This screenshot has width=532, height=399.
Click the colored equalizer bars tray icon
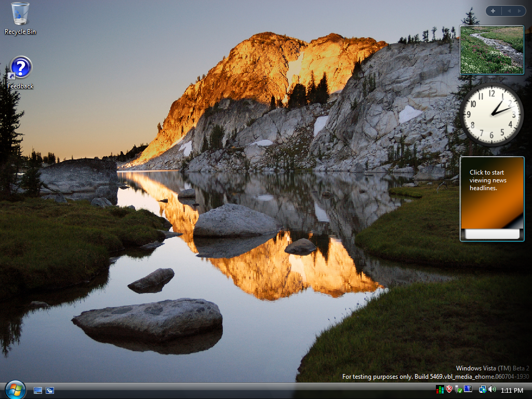coord(440,390)
